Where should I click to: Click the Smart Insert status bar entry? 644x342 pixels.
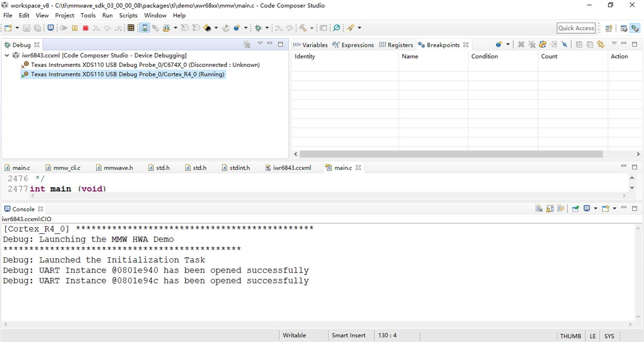click(349, 335)
